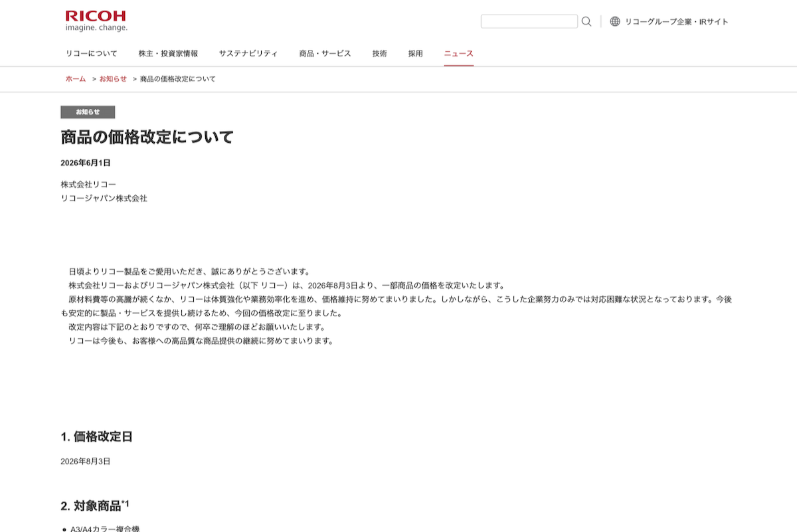Click the heading 2. 対象商品

click(95, 505)
